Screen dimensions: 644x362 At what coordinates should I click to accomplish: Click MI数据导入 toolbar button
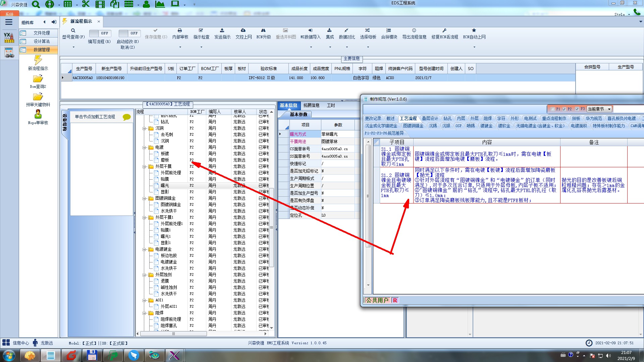tap(310, 34)
